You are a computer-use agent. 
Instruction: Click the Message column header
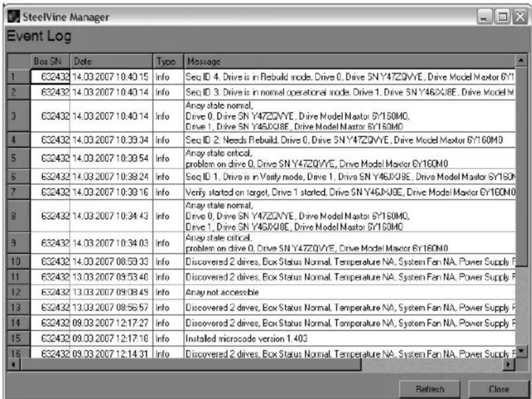click(x=350, y=61)
